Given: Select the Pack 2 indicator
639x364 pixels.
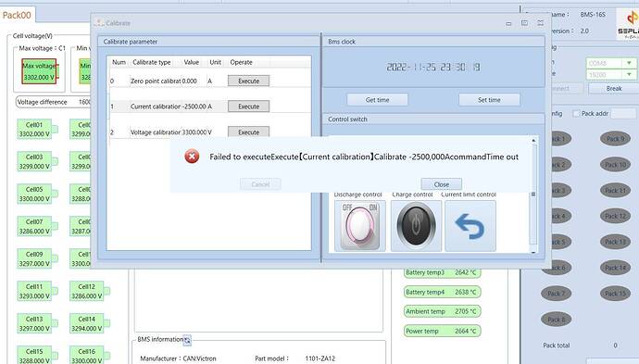Looking at the screenshot, I should pyautogui.click(x=561, y=165).
